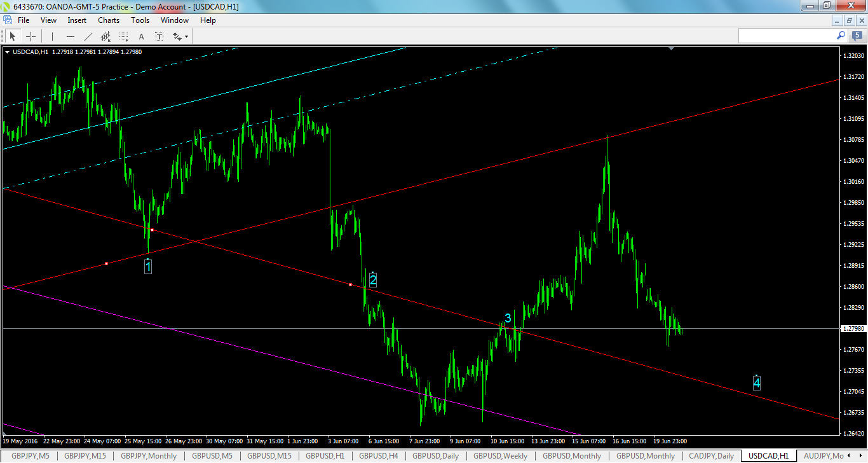Select the Text annotation tool
The image size is (868, 463).
click(141, 36)
